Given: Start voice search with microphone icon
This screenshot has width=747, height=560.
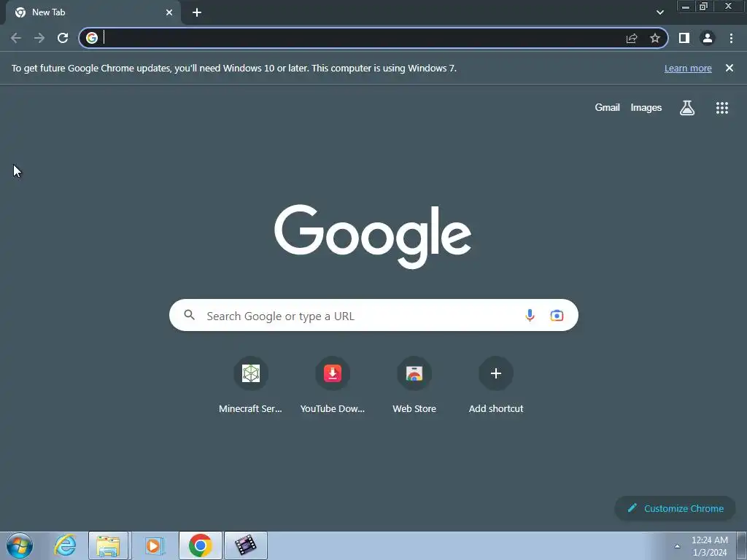Looking at the screenshot, I should point(530,315).
